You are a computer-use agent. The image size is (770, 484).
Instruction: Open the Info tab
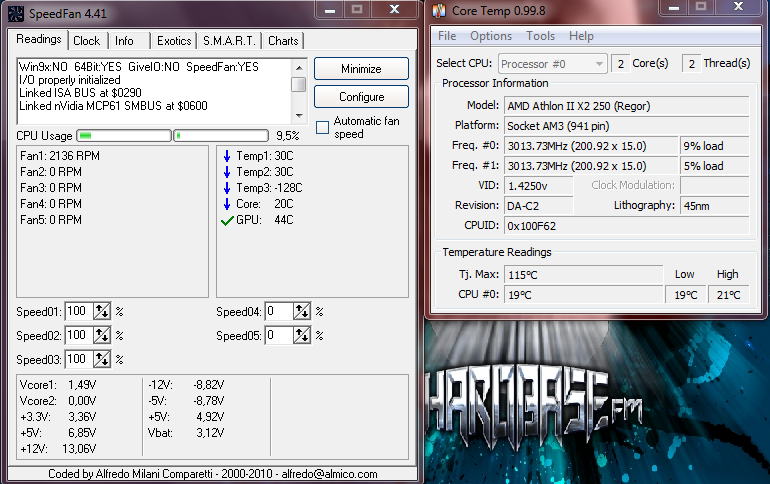pyautogui.click(x=124, y=41)
